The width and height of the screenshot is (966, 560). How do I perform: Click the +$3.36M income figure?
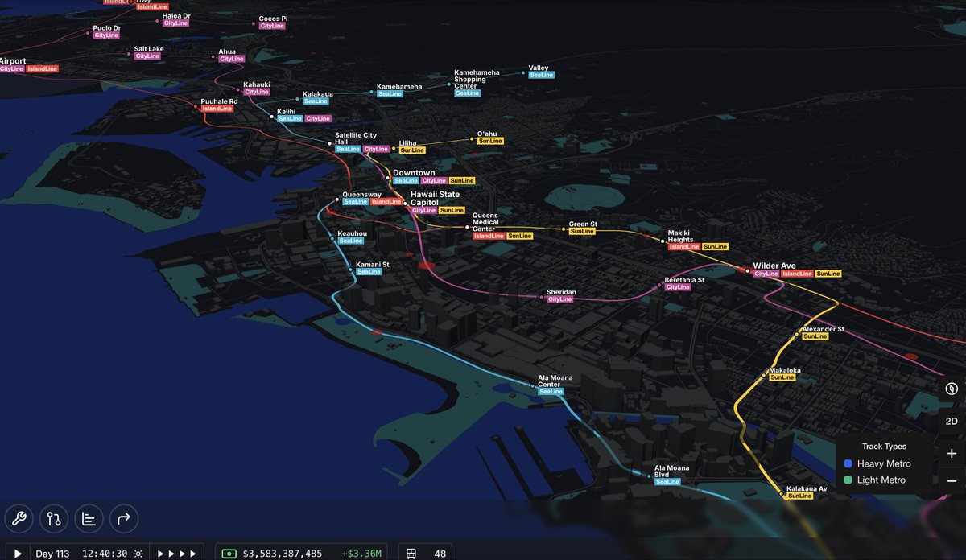(362, 554)
